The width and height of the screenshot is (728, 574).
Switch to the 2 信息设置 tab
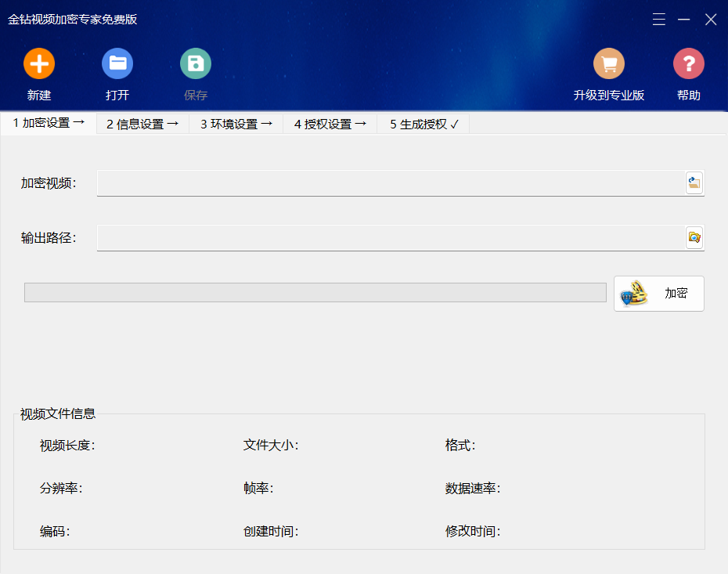142,124
